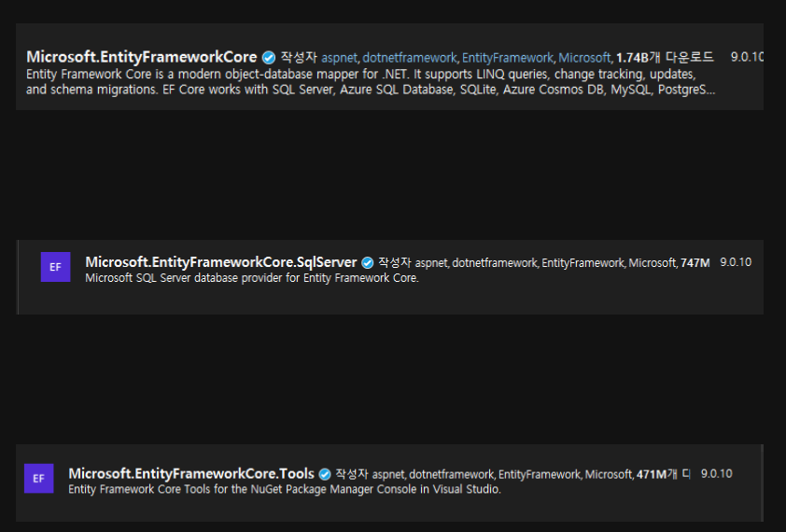This screenshot has width=786, height=532.
Task: Click the NuGet Package Manager Console description
Action: tap(285, 489)
